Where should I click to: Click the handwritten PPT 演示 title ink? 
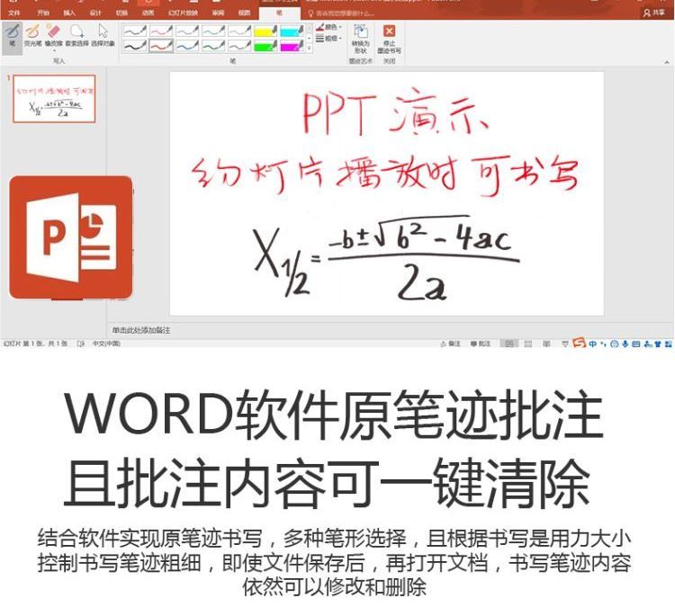pyautogui.click(x=396, y=112)
